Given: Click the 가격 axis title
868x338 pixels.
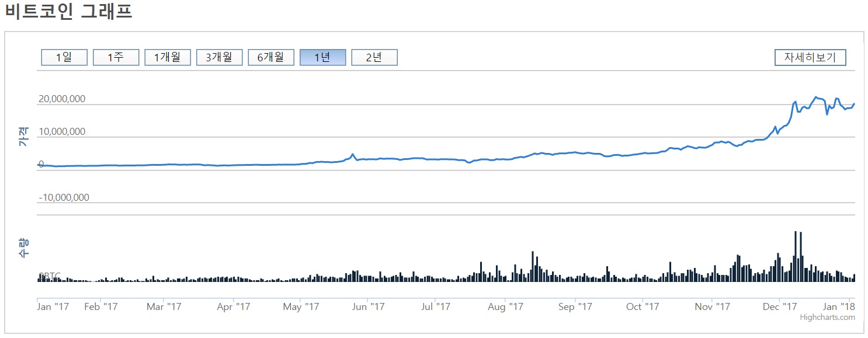Looking at the screenshot, I should [x=24, y=137].
